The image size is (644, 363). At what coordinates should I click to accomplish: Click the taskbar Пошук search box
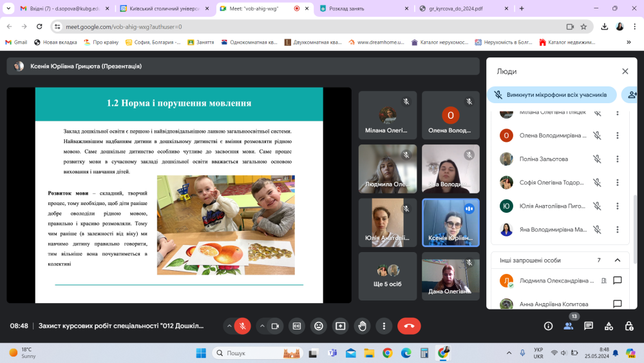258,353
